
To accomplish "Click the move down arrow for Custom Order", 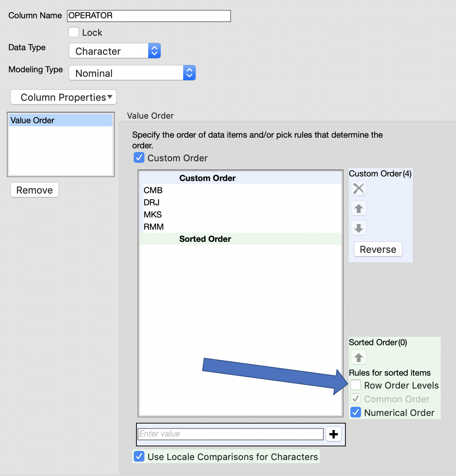I will tap(358, 228).
